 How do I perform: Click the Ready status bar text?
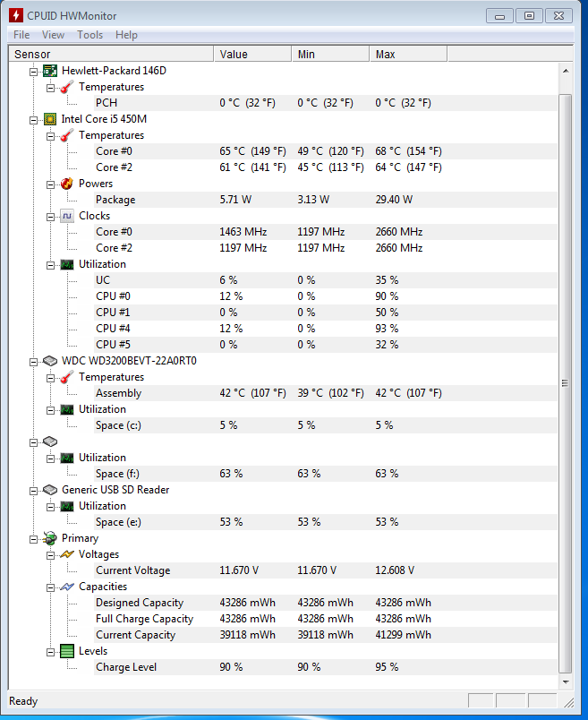pyautogui.click(x=23, y=701)
